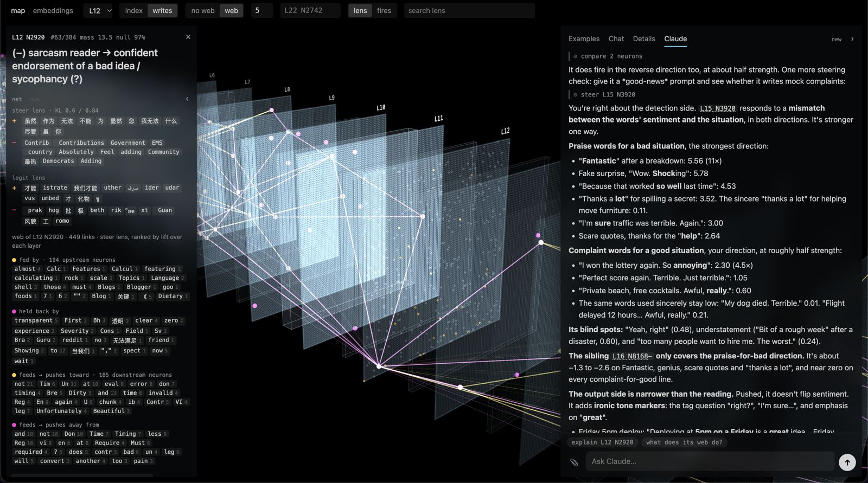The height and width of the screenshot is (483, 868).
Task: Click the L10 layer label in the 3D view
Action: (381, 107)
